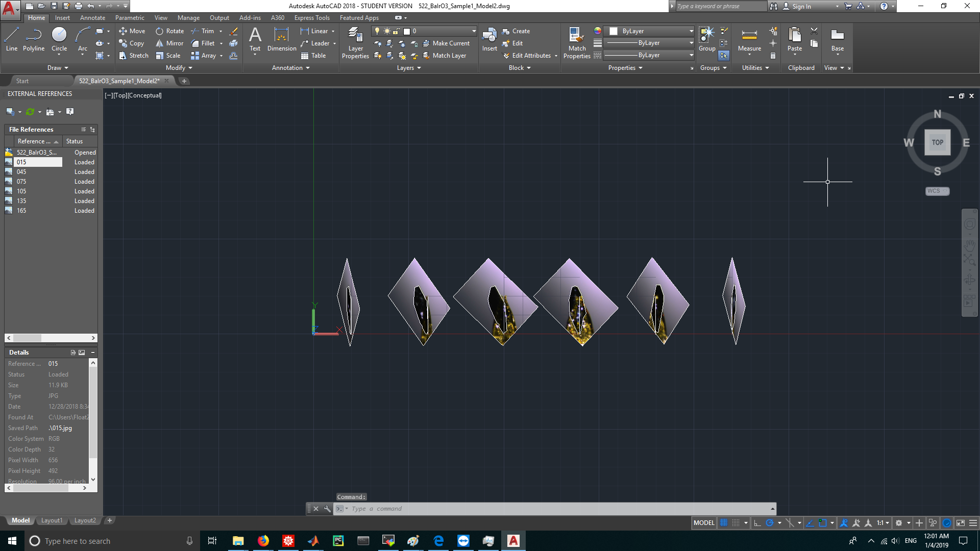Screen dimensions: 980x551
Task: Select the 045 image reference row
Action: pyautogui.click(x=51, y=172)
